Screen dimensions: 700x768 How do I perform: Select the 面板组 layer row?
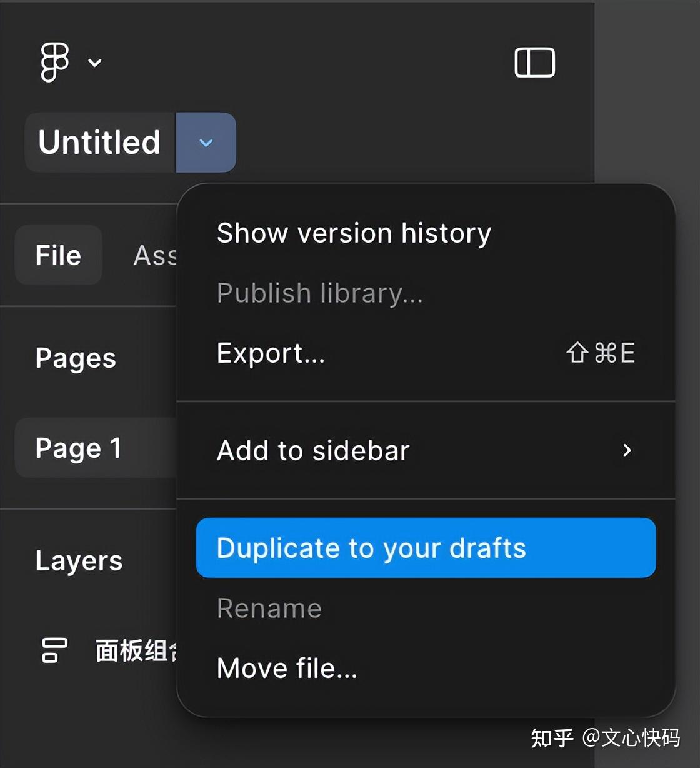coord(96,650)
